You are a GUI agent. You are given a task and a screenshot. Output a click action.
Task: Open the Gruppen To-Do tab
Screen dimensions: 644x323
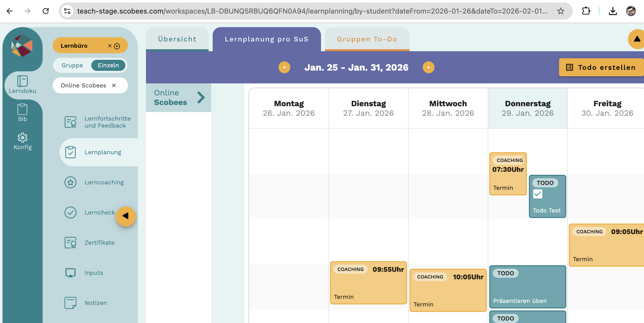point(367,39)
